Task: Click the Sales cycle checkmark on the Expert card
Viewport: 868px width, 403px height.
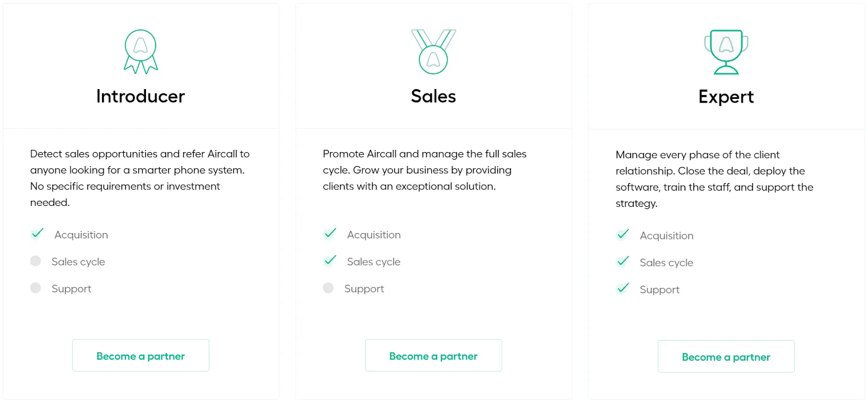Action: (x=623, y=261)
